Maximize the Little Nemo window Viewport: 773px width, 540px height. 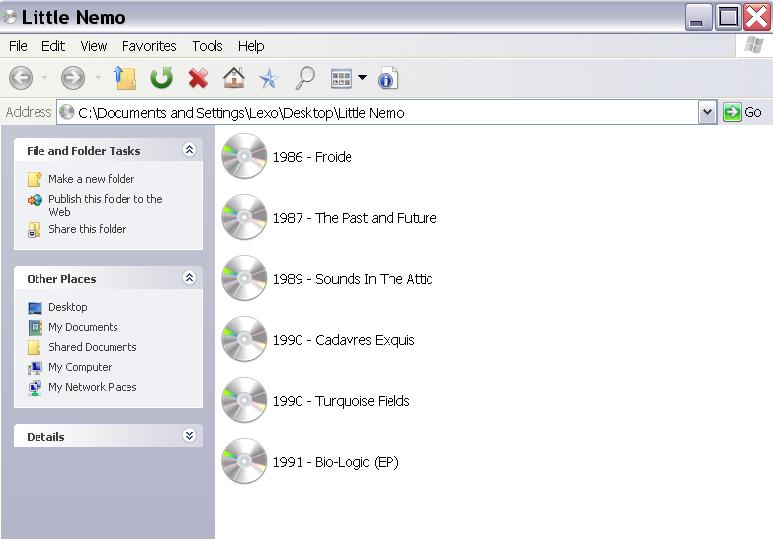pyautogui.click(x=728, y=18)
